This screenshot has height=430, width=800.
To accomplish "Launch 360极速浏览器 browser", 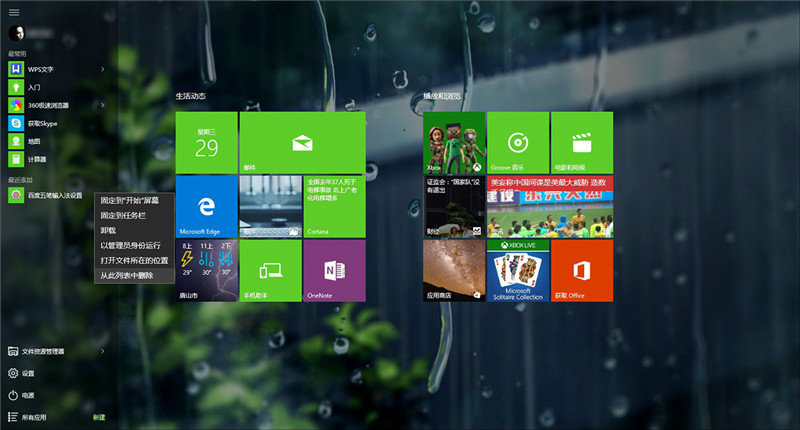I will [57, 105].
